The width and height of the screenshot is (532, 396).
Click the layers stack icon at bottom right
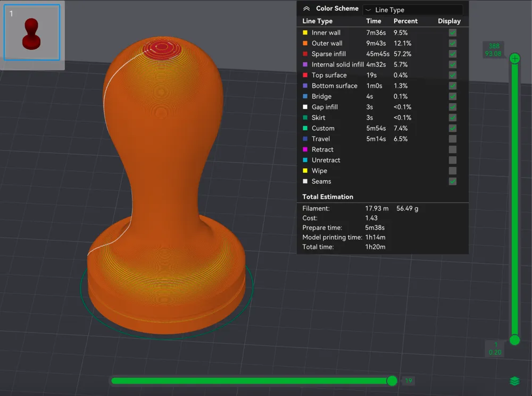click(x=514, y=381)
